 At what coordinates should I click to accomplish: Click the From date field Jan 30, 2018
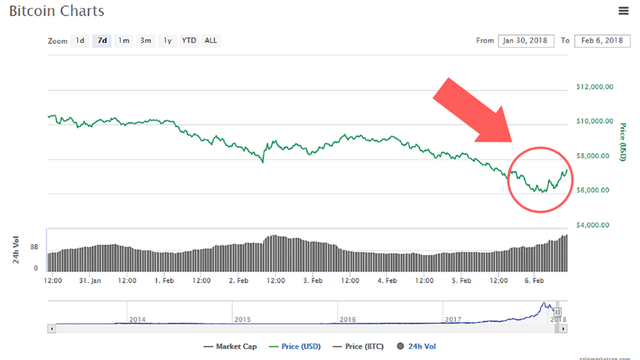(526, 41)
